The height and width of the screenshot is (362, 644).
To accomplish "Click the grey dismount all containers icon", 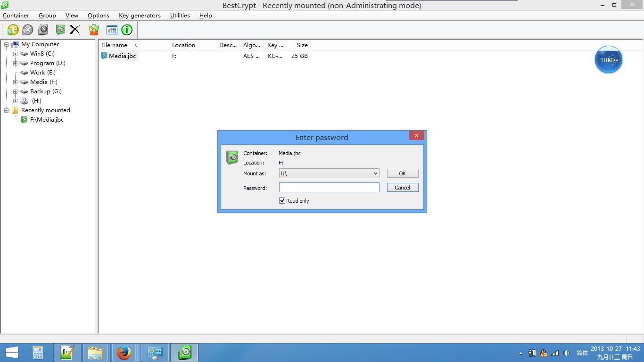I will [x=43, y=30].
